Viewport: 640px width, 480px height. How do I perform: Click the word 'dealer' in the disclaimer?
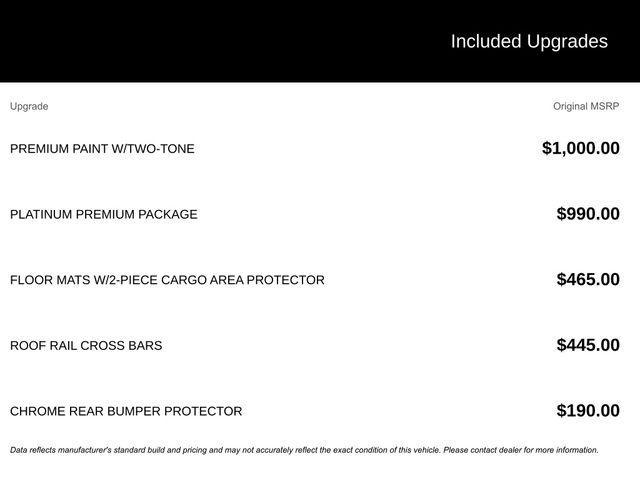pyautogui.click(x=506, y=450)
